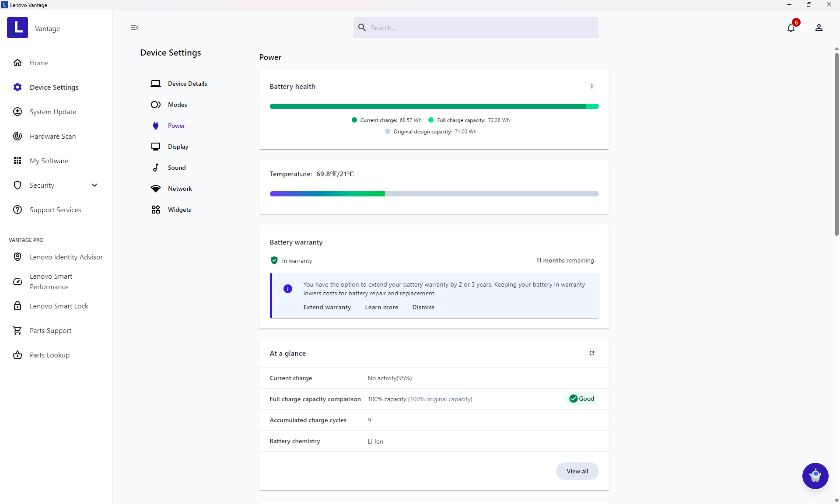Click the battery health capacity bar
The height and width of the screenshot is (504, 840).
tap(434, 106)
